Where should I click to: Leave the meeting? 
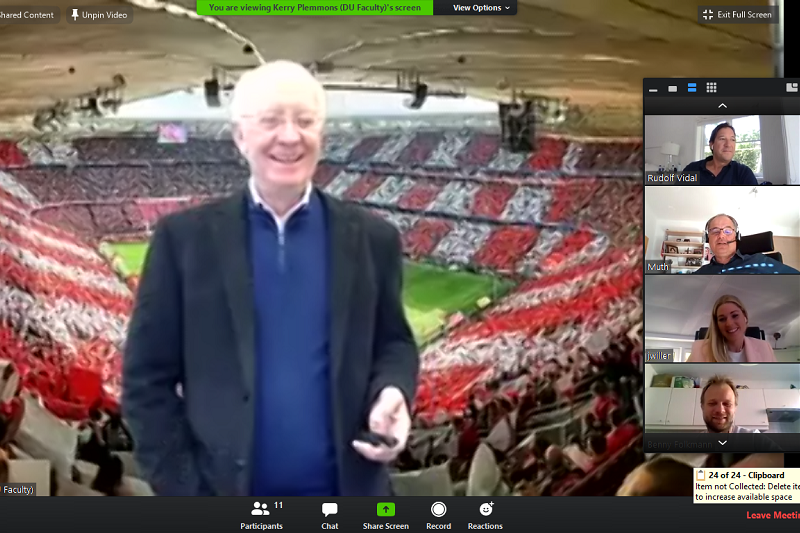coord(772,515)
